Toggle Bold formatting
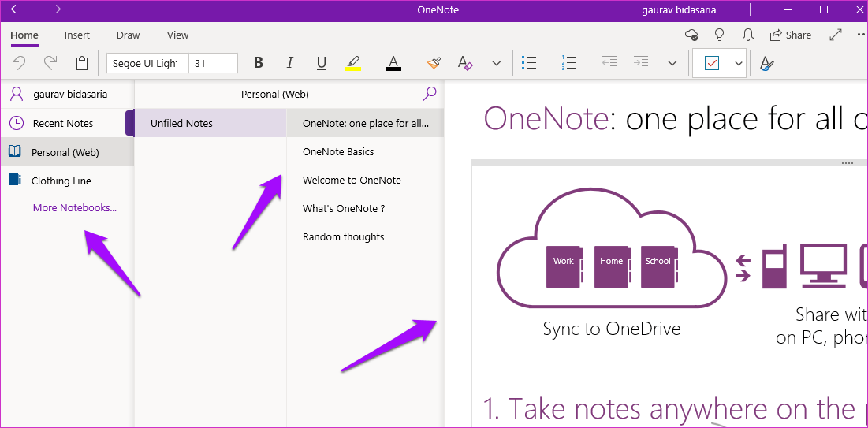This screenshot has width=868, height=428. pyautogui.click(x=258, y=63)
